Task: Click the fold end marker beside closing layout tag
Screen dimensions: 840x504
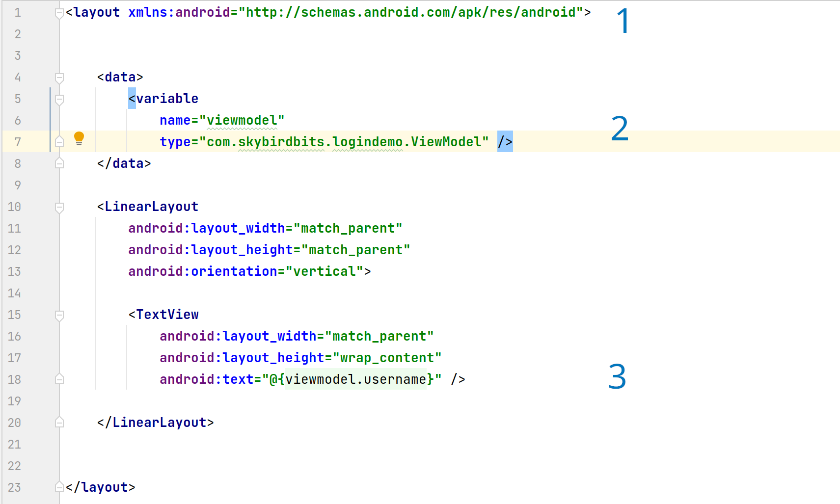Action: tap(59, 487)
